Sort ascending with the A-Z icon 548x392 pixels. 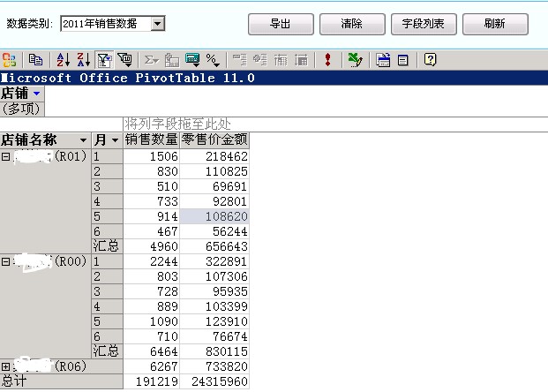click(64, 60)
